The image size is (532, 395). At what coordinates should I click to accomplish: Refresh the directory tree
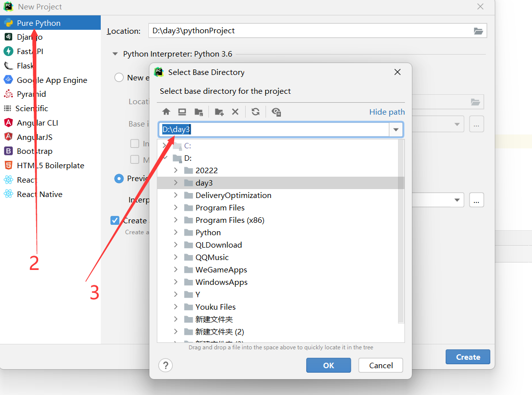point(256,112)
